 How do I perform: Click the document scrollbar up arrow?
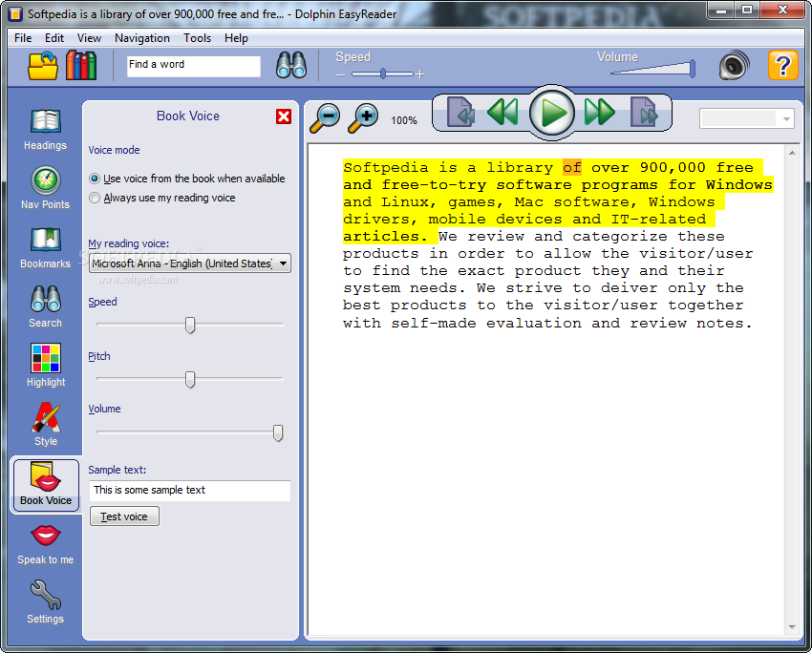[792, 153]
